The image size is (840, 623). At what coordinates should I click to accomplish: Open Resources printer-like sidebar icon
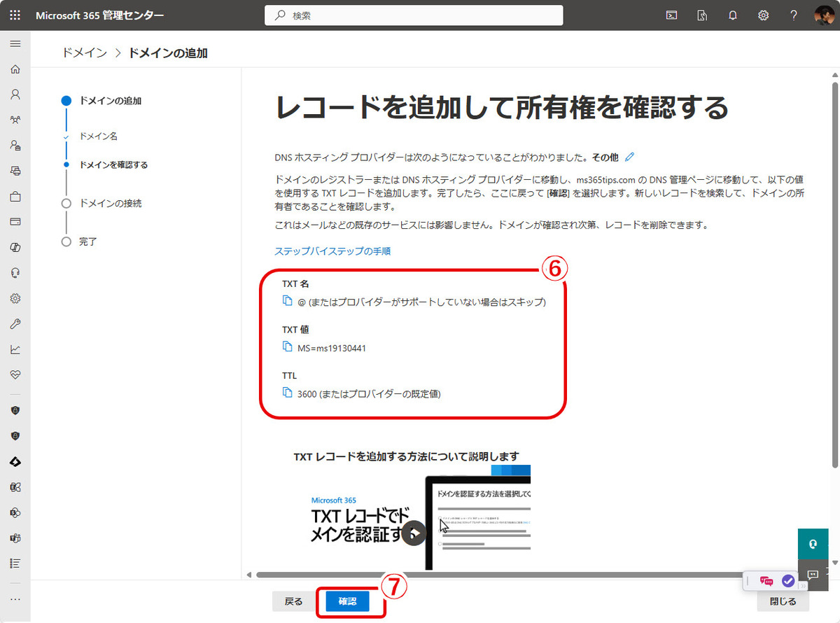coord(15,171)
